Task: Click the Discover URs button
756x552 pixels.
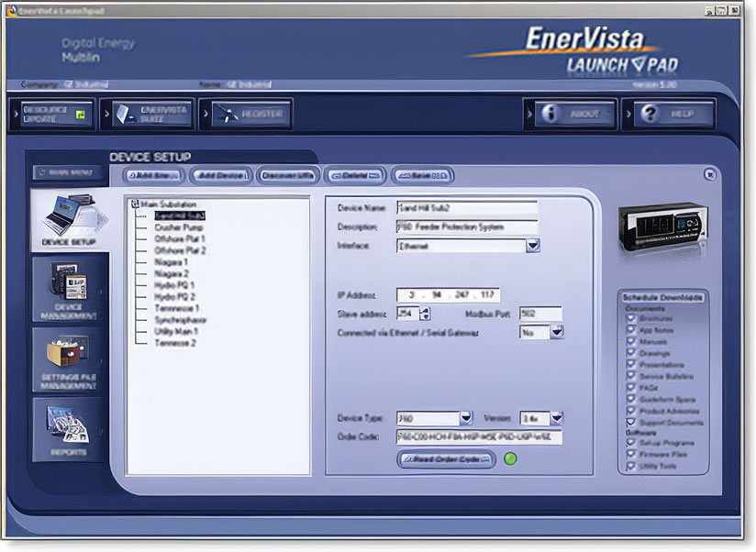Action: point(288,176)
